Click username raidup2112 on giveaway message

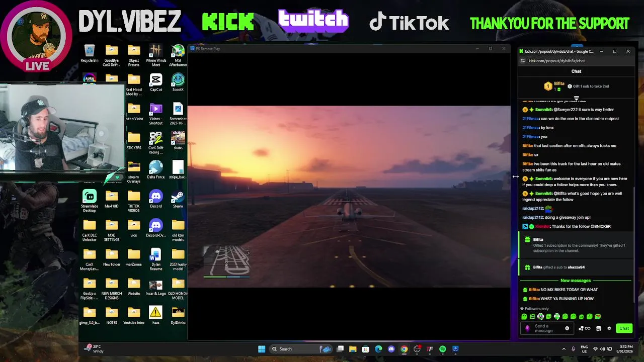click(533, 217)
